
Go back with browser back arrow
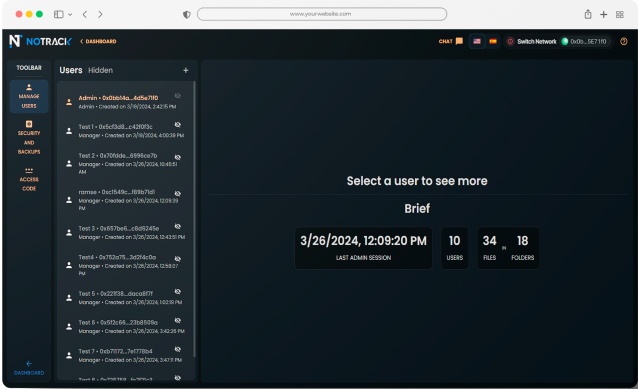pyautogui.click(x=85, y=14)
